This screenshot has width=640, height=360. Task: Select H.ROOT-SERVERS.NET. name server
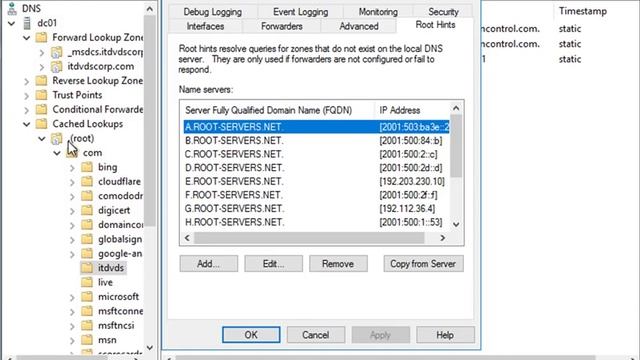(x=316, y=222)
